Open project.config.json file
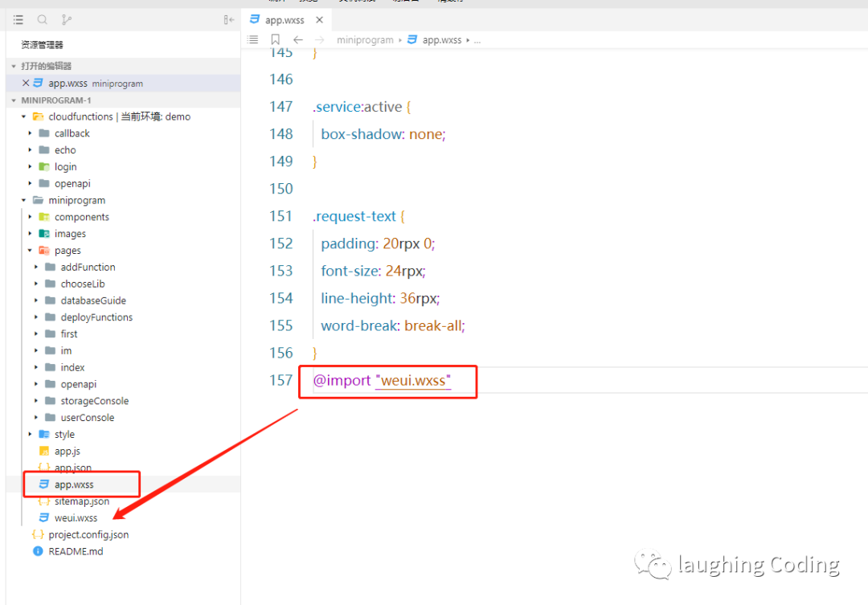The image size is (868, 605). click(88, 535)
